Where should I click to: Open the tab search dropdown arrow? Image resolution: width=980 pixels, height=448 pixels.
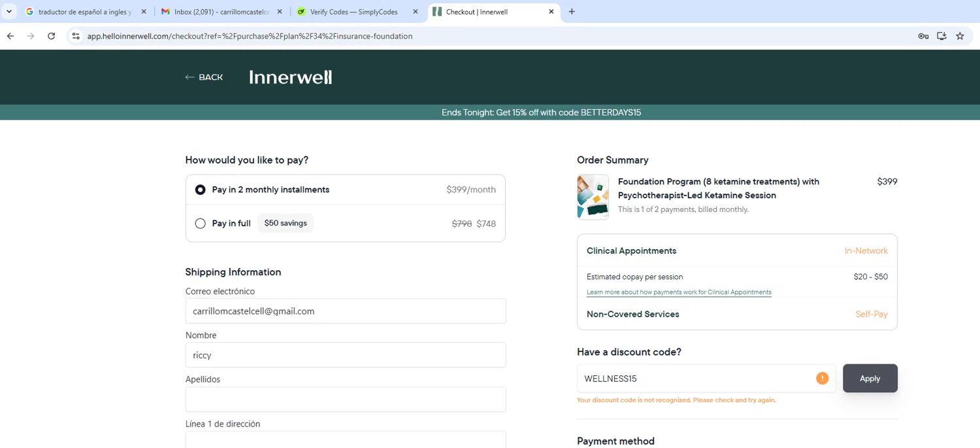click(x=9, y=12)
